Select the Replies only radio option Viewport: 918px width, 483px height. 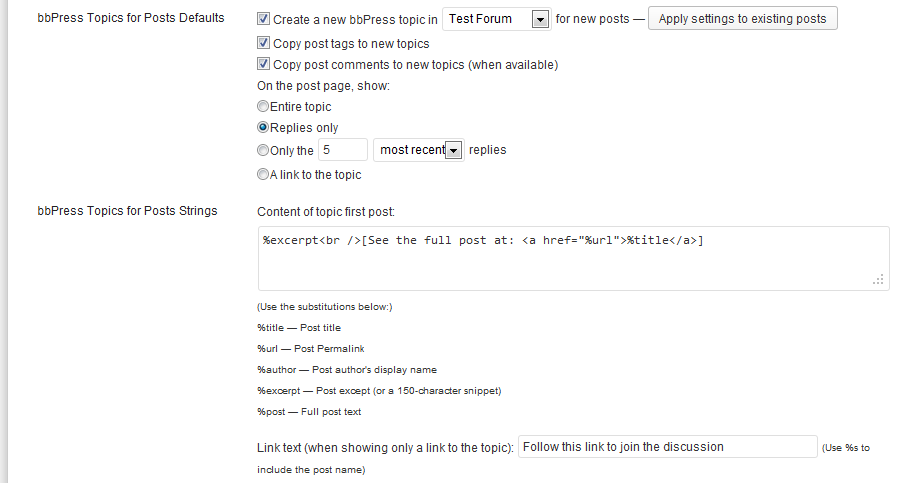click(263, 127)
